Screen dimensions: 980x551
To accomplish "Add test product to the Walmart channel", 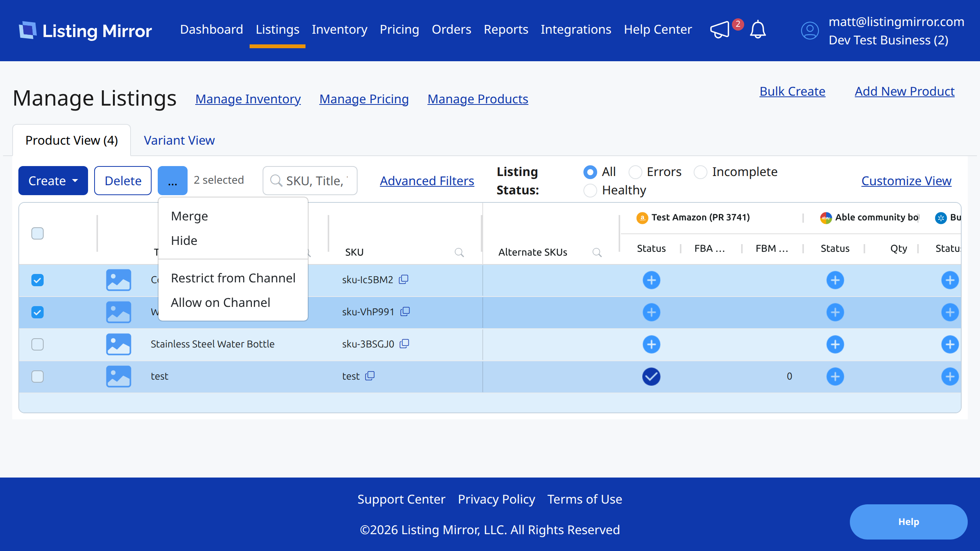I will tap(950, 377).
